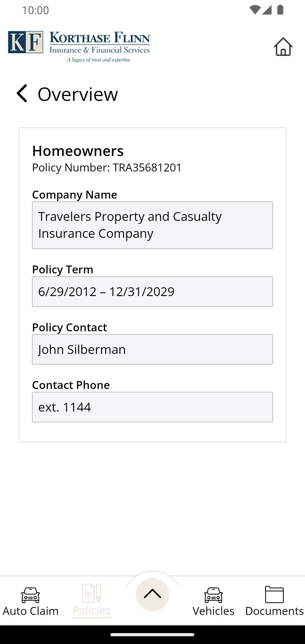Tap the Policy Term date field
The width and height of the screenshot is (305, 644).
152,291
